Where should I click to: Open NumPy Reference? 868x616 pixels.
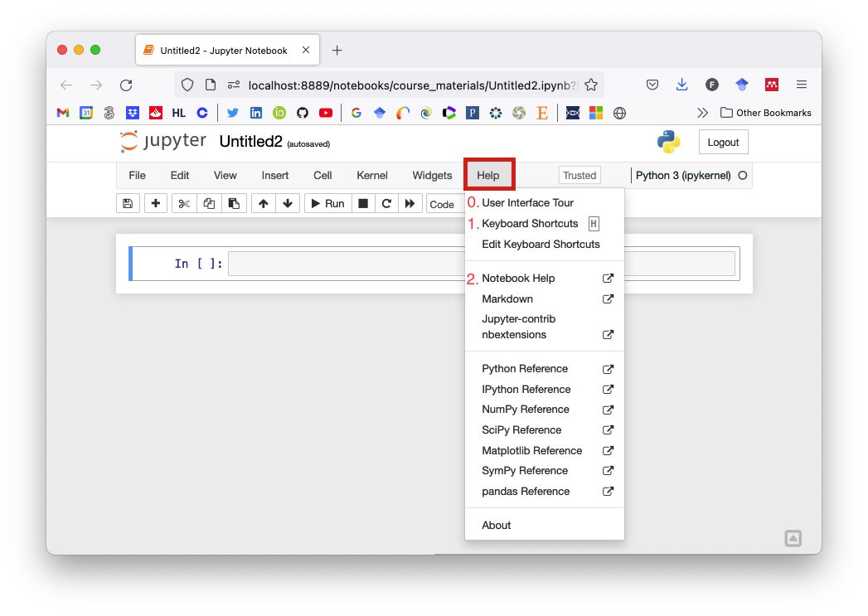(x=545, y=410)
